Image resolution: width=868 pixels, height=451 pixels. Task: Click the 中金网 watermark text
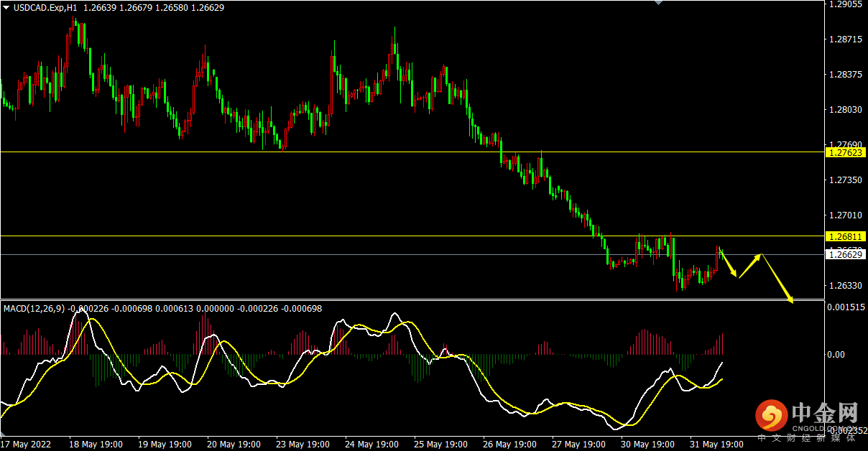825,414
